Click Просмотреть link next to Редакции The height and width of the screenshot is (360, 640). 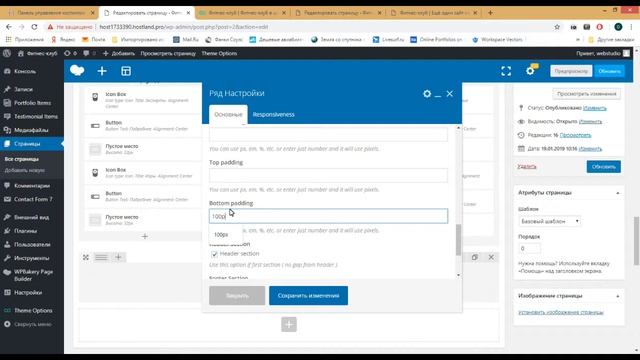click(x=575, y=135)
